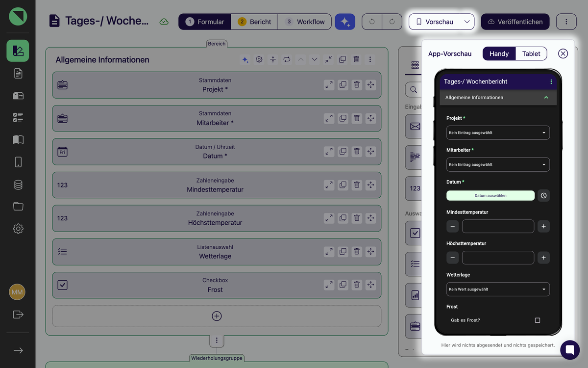Expand sidebar with arrow icon at bottom
Image resolution: width=588 pixels, height=368 pixels.
click(x=18, y=350)
